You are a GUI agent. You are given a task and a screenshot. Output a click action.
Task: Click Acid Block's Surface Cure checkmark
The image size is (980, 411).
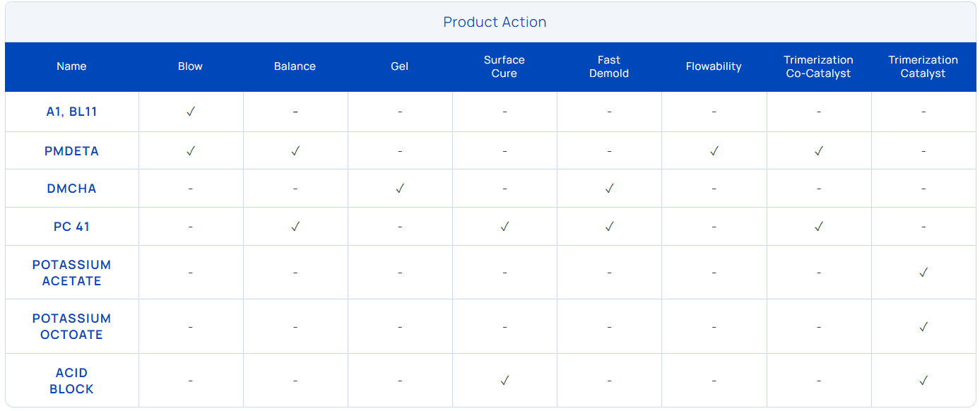tap(504, 381)
